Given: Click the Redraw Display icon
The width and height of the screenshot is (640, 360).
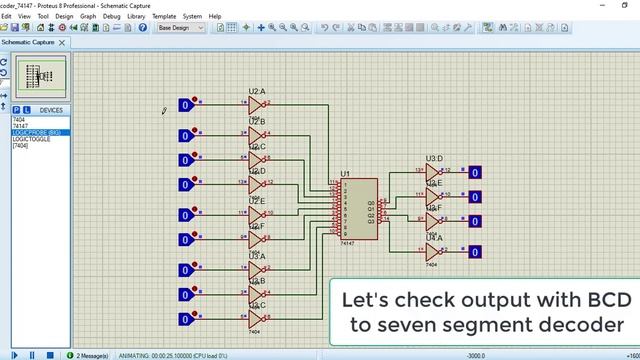Looking at the screenshot, I should [220, 27].
